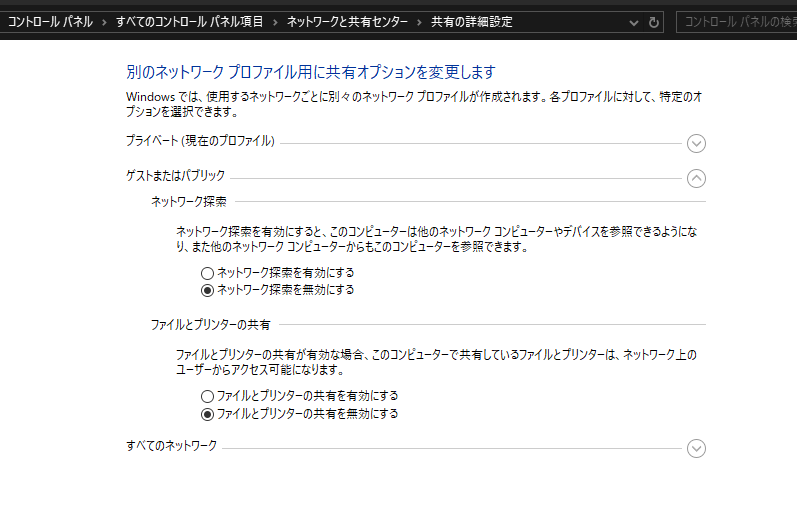
Task: Go to ネットワークと共有センター breadcrumb
Action: [347, 22]
